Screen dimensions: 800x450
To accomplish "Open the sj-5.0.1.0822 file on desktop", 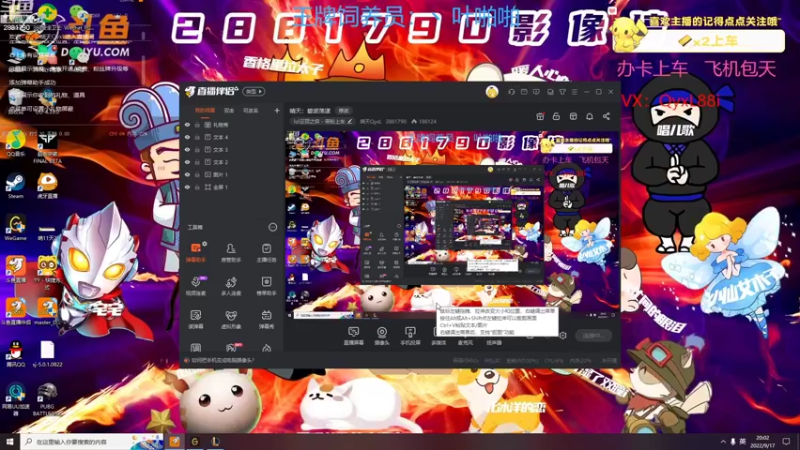I will coord(47,354).
